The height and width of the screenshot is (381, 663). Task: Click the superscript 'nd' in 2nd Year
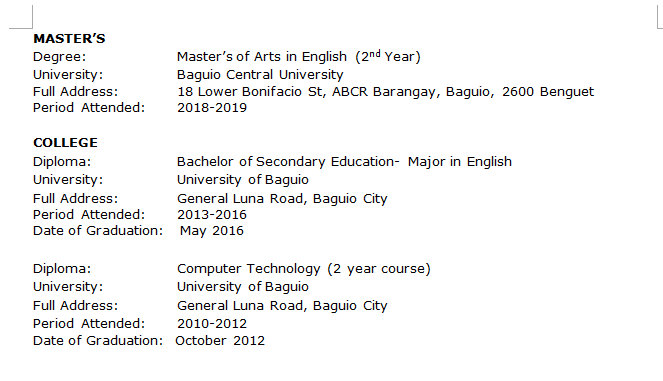pos(375,54)
